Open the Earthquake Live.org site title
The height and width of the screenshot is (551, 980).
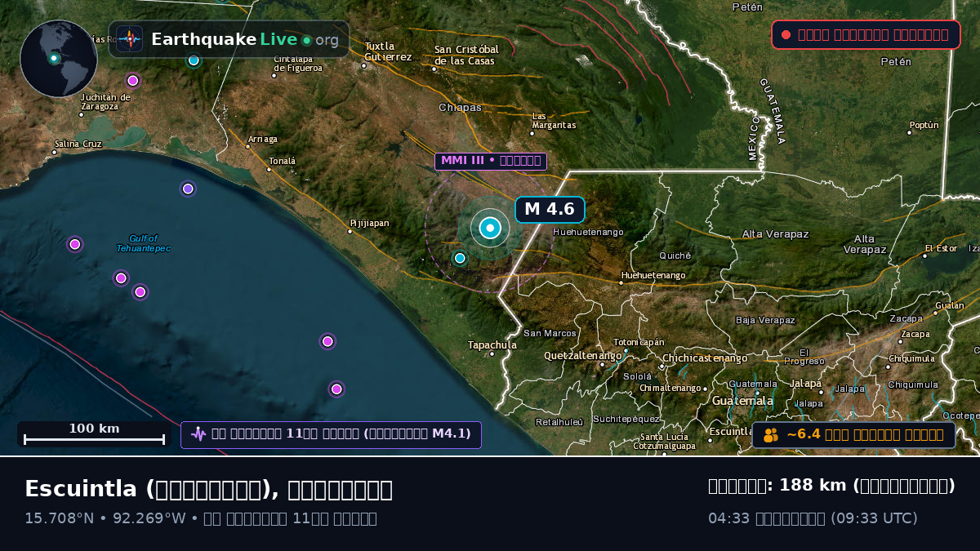(x=245, y=39)
